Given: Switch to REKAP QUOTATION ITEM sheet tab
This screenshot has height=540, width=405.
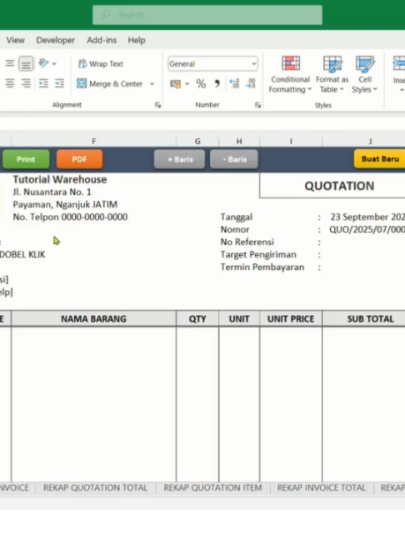Looking at the screenshot, I should pos(213,488).
